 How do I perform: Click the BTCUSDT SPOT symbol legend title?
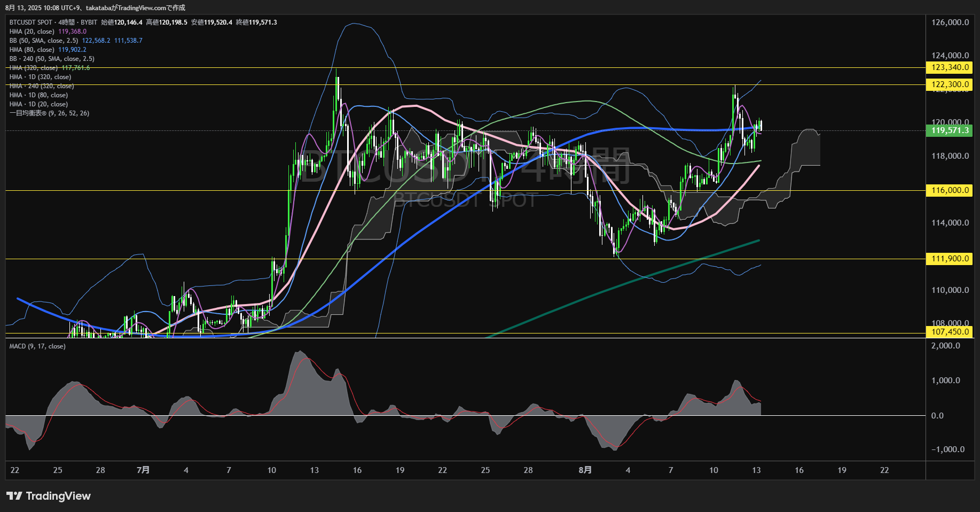pyautogui.click(x=53, y=22)
